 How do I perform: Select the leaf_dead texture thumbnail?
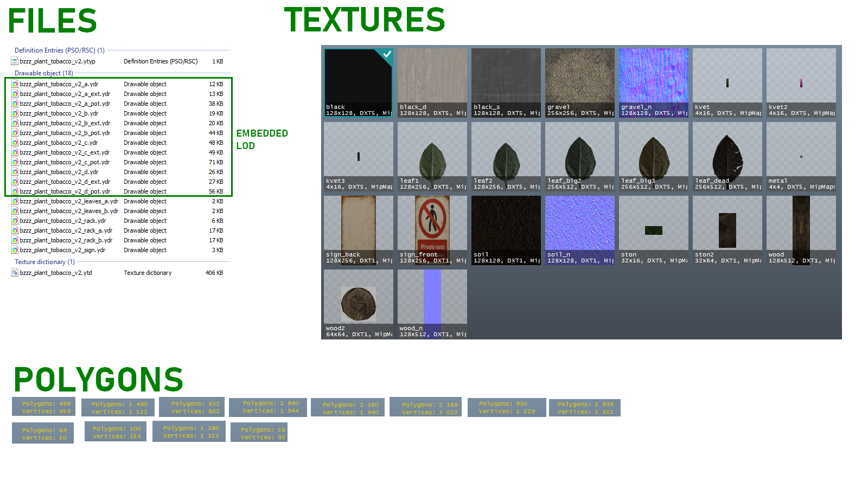pos(727,157)
